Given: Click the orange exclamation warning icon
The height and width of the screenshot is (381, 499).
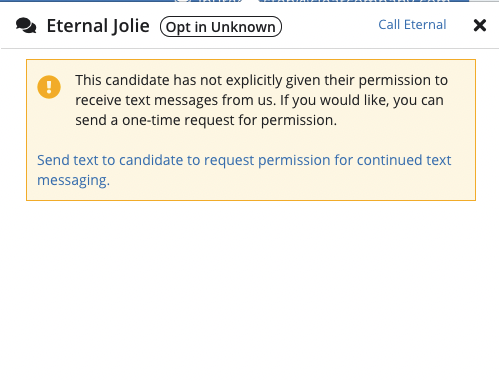Looking at the screenshot, I should [x=49, y=87].
